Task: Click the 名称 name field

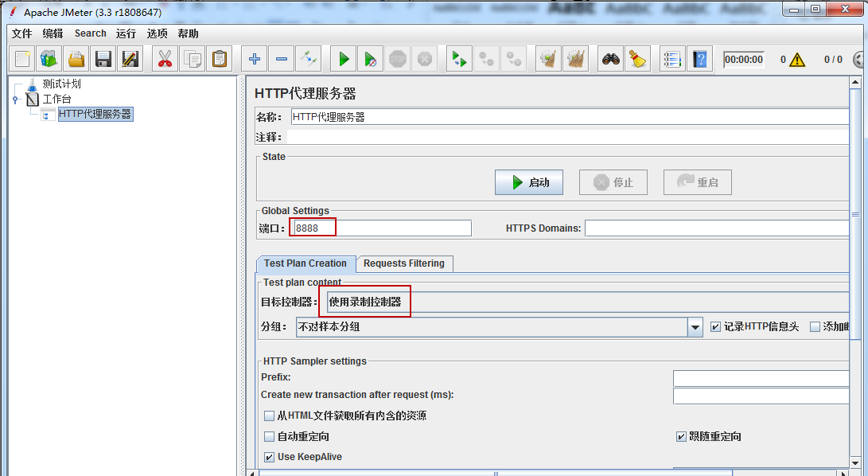Action: click(570, 117)
